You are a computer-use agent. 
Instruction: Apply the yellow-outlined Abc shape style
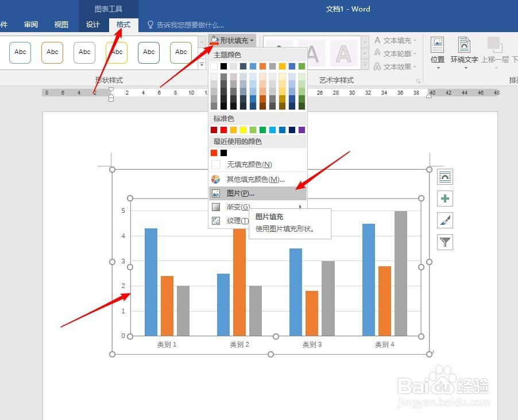(x=117, y=52)
